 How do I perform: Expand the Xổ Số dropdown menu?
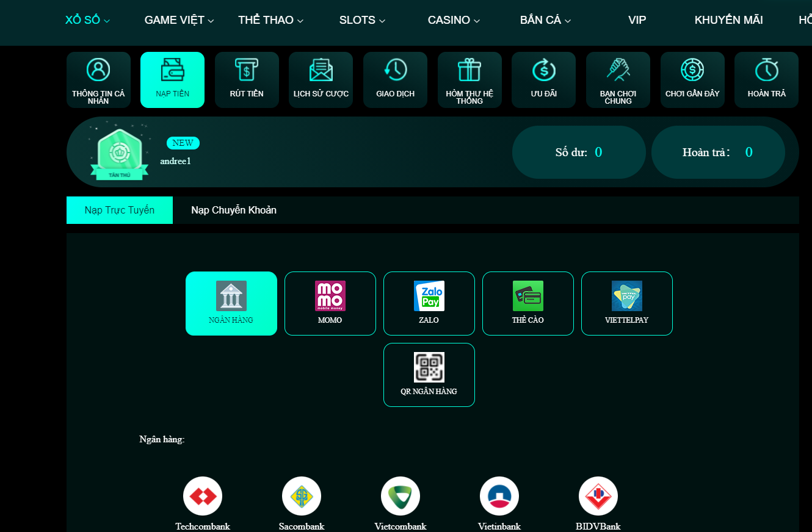pos(87,20)
